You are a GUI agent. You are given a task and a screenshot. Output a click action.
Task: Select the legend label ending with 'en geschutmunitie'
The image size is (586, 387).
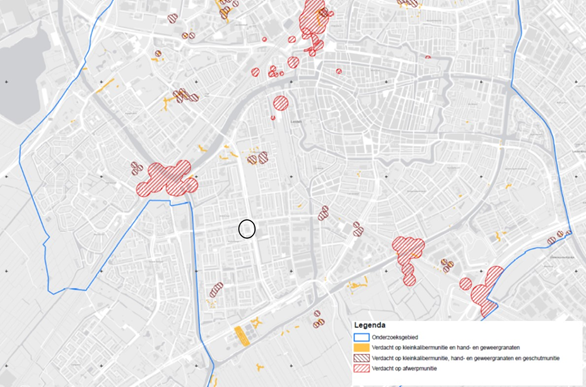pyautogui.click(x=466, y=358)
